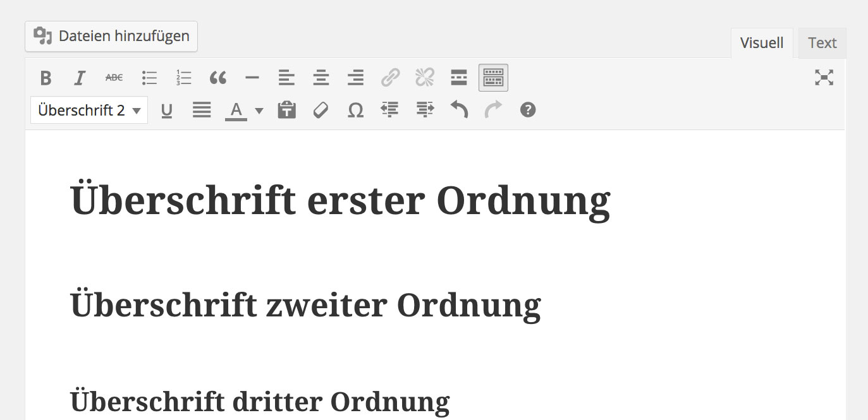Image resolution: width=868 pixels, height=420 pixels.
Task: Toggle bold formatting
Action: tap(46, 78)
